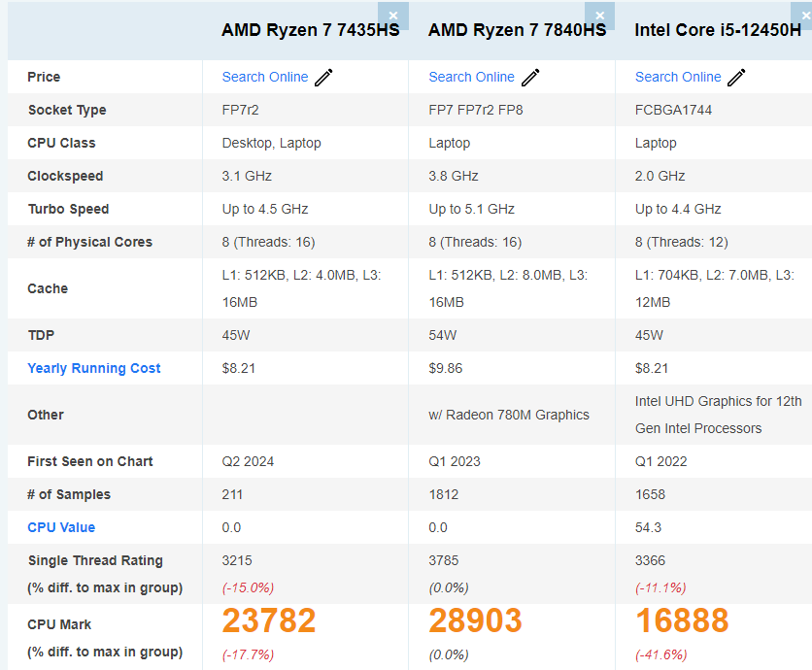Select the Socket Type row label

pos(67,110)
